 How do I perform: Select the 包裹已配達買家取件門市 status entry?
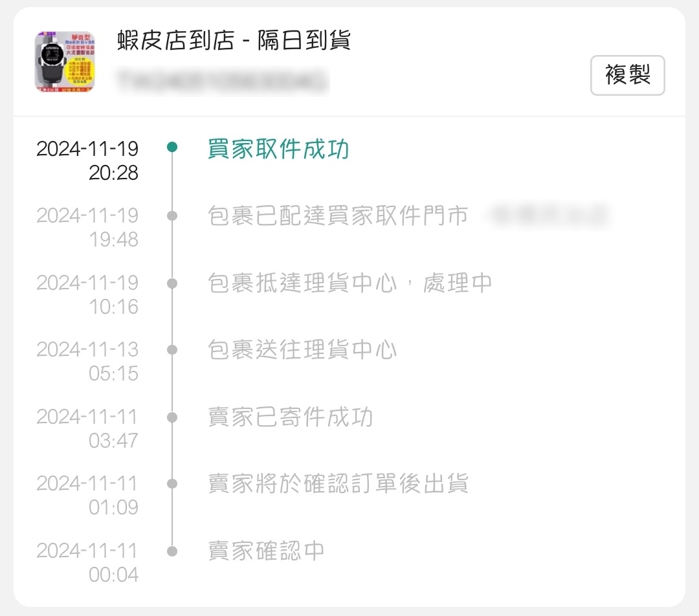click(x=338, y=215)
